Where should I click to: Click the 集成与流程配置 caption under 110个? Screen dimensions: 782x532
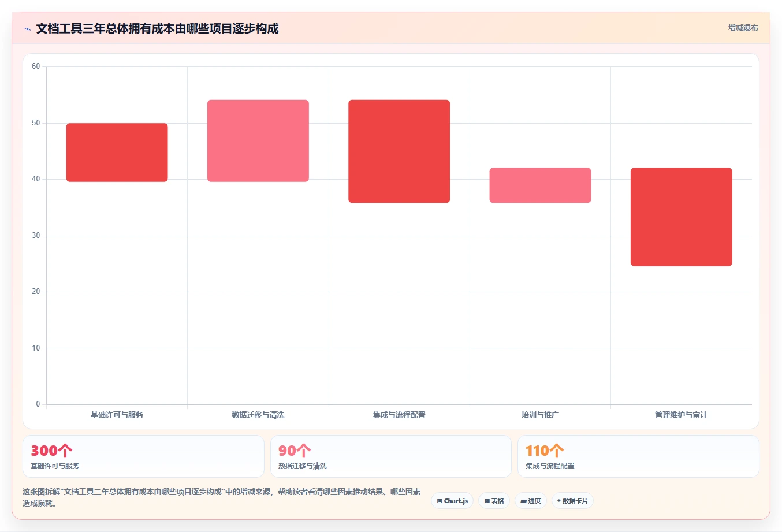[550, 466]
